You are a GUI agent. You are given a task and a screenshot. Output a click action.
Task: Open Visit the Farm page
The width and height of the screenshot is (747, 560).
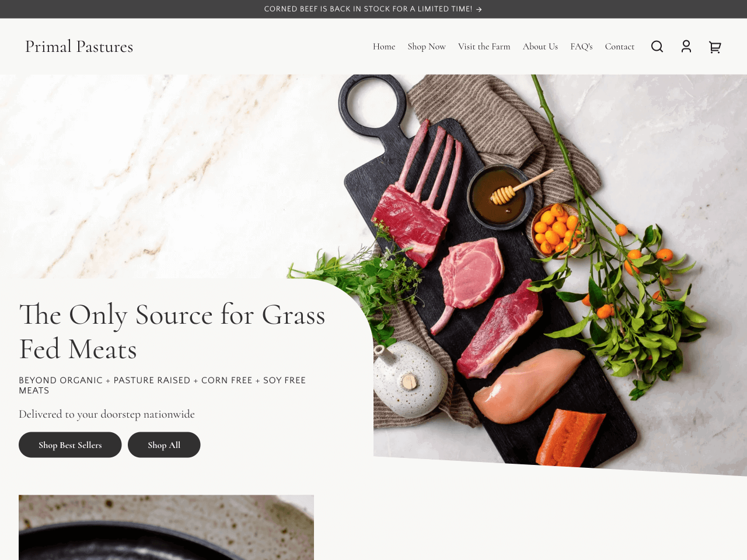[x=484, y=47]
